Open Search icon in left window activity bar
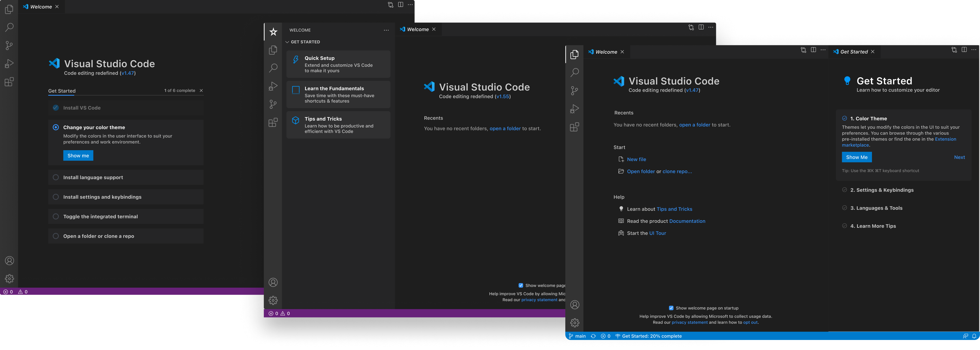Screen dimensions: 980x350 [x=9, y=27]
